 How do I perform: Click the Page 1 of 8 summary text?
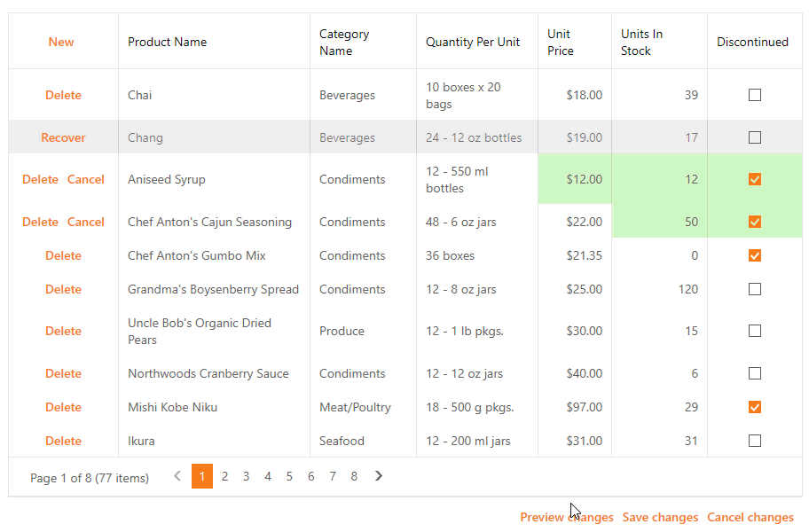pyautogui.click(x=90, y=478)
